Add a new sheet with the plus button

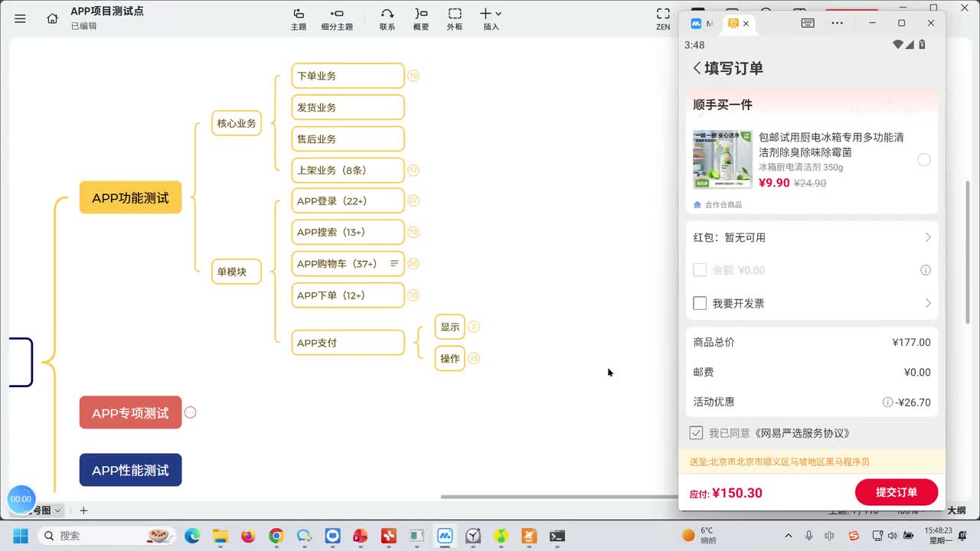tap(83, 510)
